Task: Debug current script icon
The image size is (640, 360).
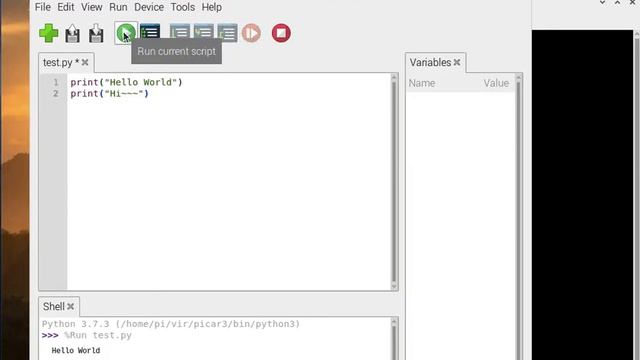Action: point(150,31)
